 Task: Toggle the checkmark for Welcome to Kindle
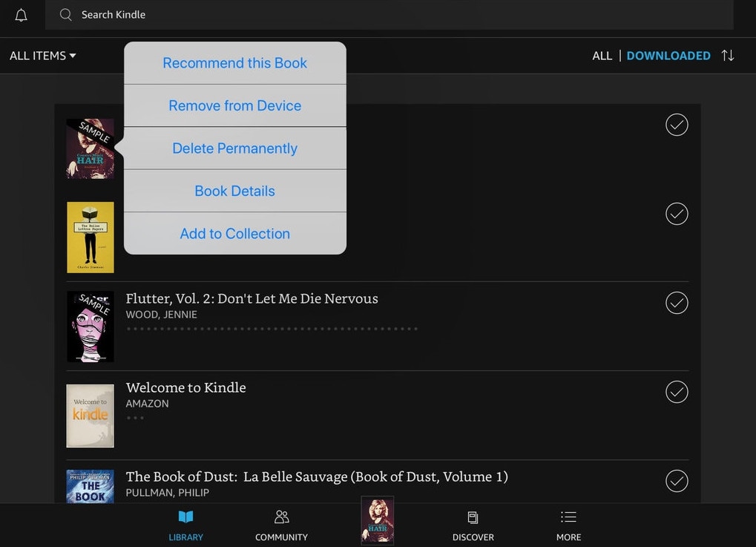[677, 392]
